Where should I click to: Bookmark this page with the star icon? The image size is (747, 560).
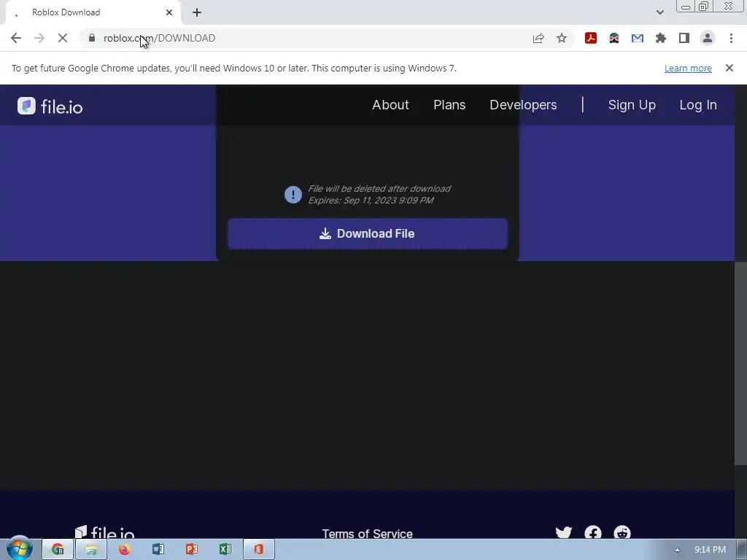562,38
